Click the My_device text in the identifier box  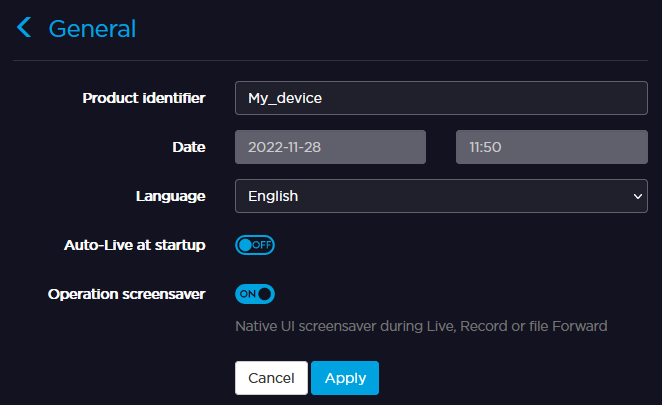[x=285, y=98]
